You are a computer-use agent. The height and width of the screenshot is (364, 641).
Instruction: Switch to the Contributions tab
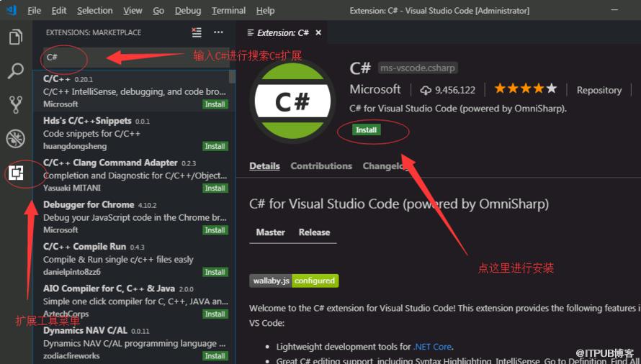tap(321, 166)
